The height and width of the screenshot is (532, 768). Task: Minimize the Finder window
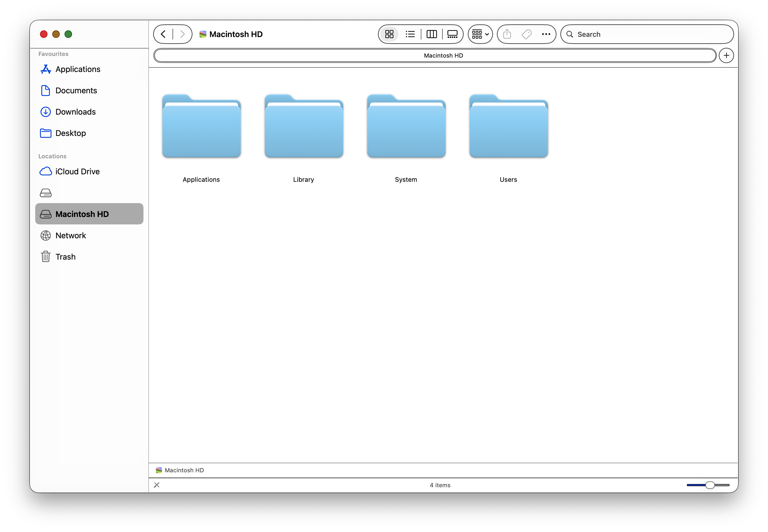56,34
